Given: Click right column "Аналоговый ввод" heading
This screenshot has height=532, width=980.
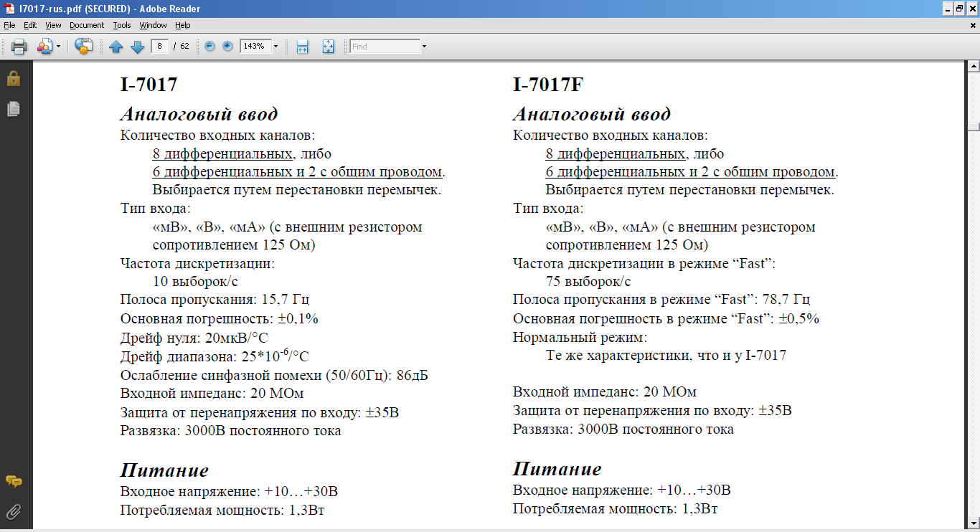Looking at the screenshot, I should point(592,114).
